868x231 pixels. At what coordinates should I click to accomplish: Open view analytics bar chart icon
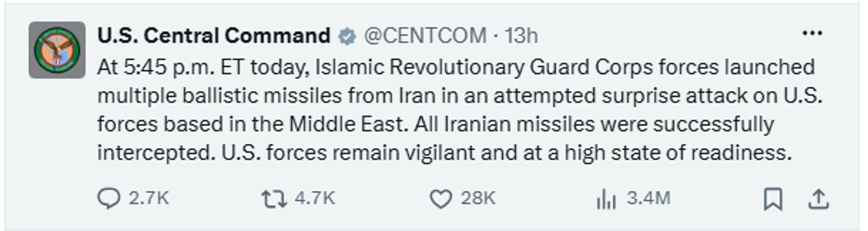pos(606,199)
